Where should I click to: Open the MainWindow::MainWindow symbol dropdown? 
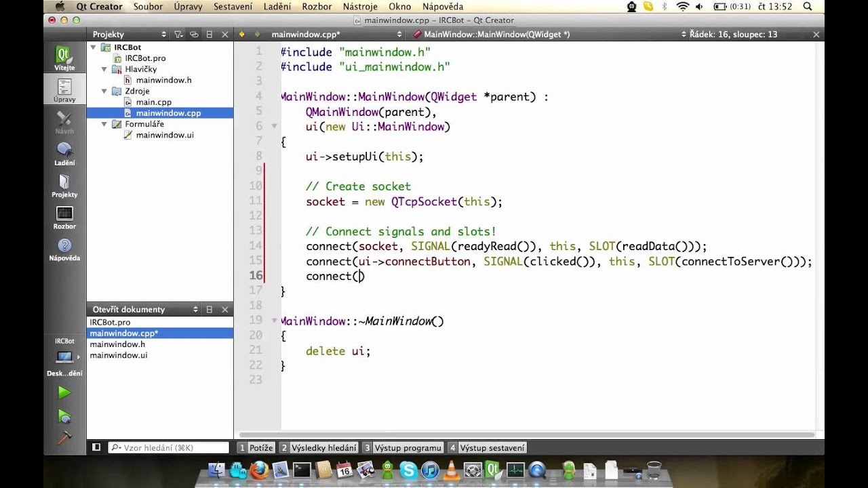point(550,34)
